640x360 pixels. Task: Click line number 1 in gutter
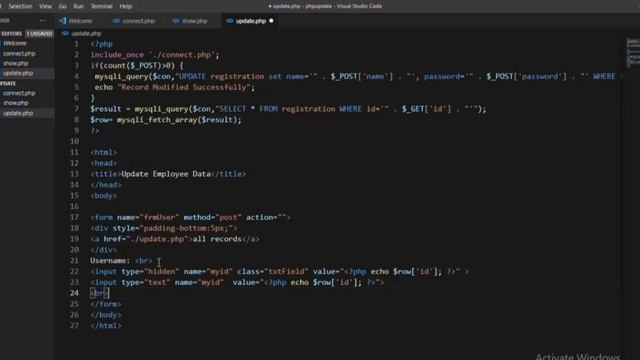76,44
